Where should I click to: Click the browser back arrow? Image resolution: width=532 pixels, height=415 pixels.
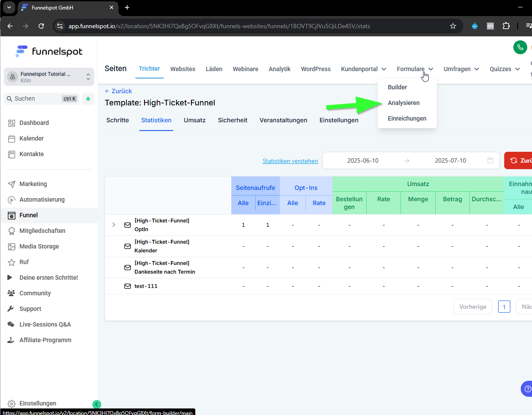click(10, 26)
